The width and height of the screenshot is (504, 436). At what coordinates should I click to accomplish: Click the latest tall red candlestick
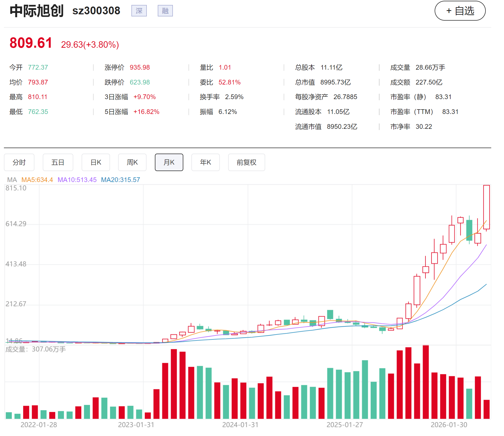click(x=486, y=207)
